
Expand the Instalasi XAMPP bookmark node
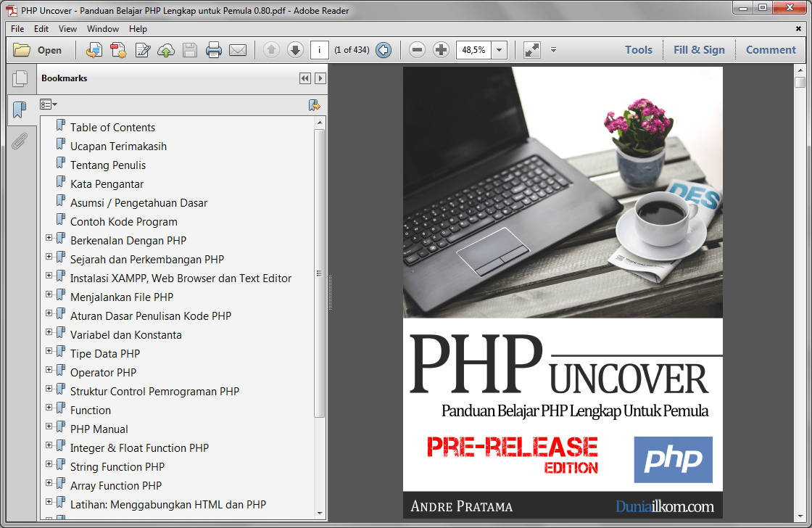49,275
